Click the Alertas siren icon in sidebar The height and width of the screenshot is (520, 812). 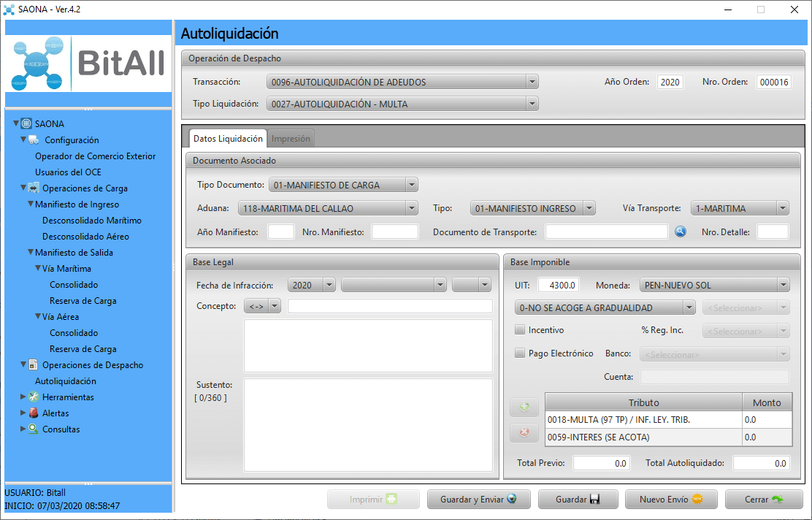[x=34, y=413]
